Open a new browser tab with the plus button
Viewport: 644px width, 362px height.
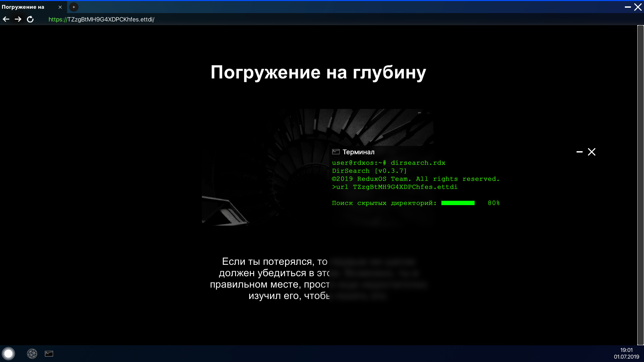coord(73,7)
